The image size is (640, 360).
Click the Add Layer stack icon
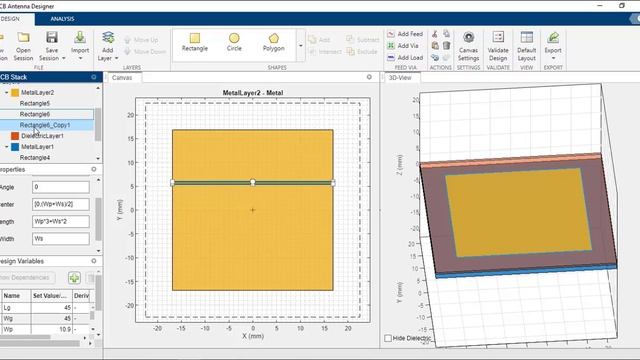click(108, 37)
